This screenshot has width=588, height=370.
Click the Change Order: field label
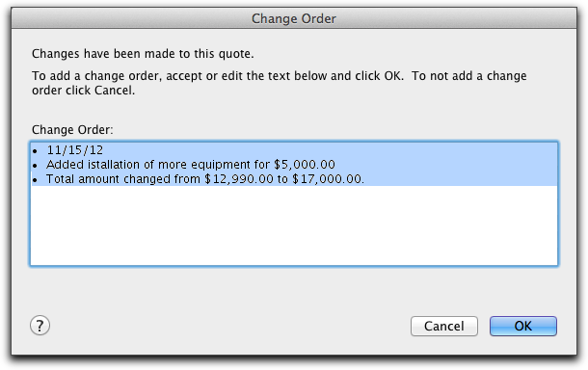72,130
